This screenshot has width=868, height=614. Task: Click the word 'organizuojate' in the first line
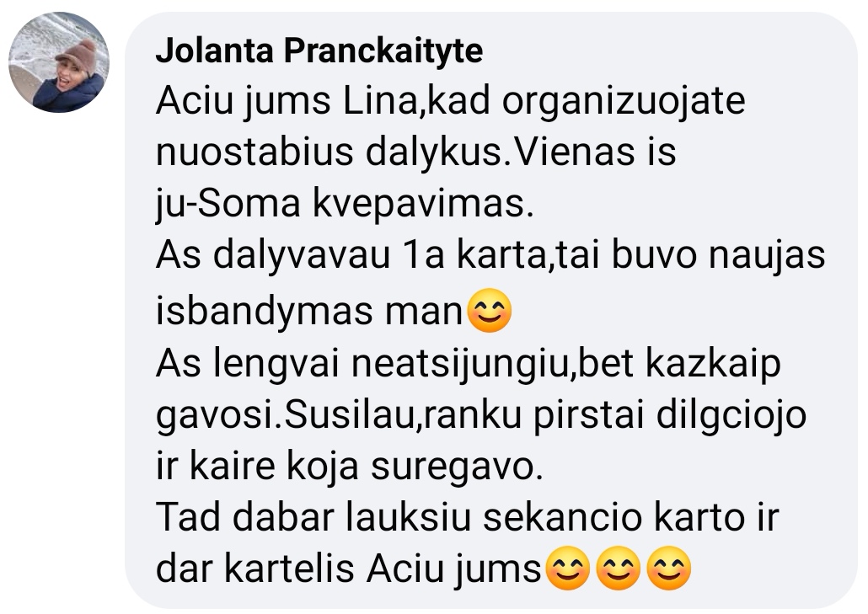(x=624, y=103)
